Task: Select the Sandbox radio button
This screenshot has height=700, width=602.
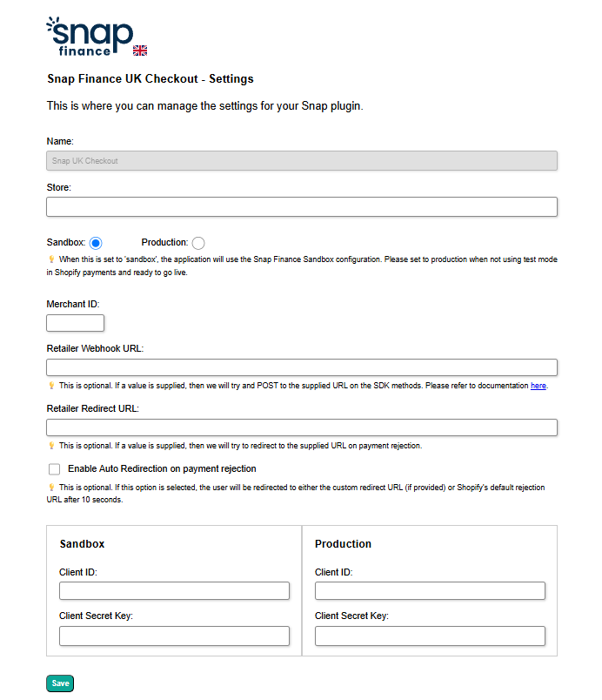Action: (x=96, y=243)
